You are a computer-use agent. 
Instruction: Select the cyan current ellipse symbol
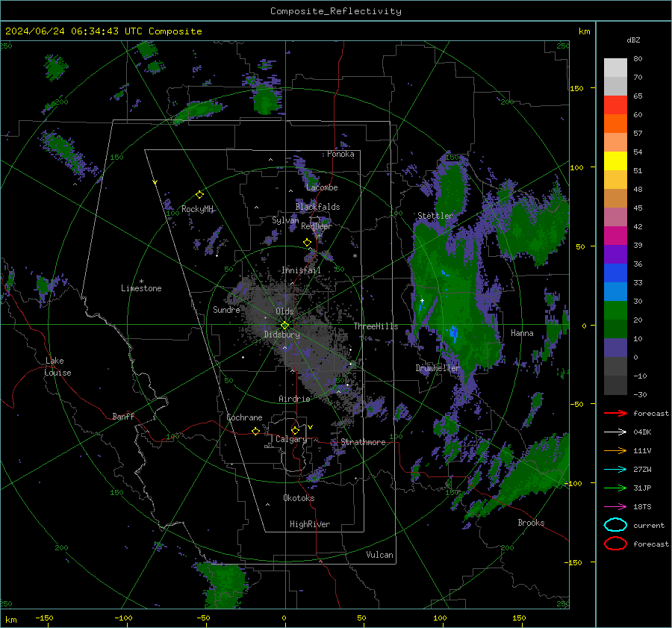click(x=615, y=525)
